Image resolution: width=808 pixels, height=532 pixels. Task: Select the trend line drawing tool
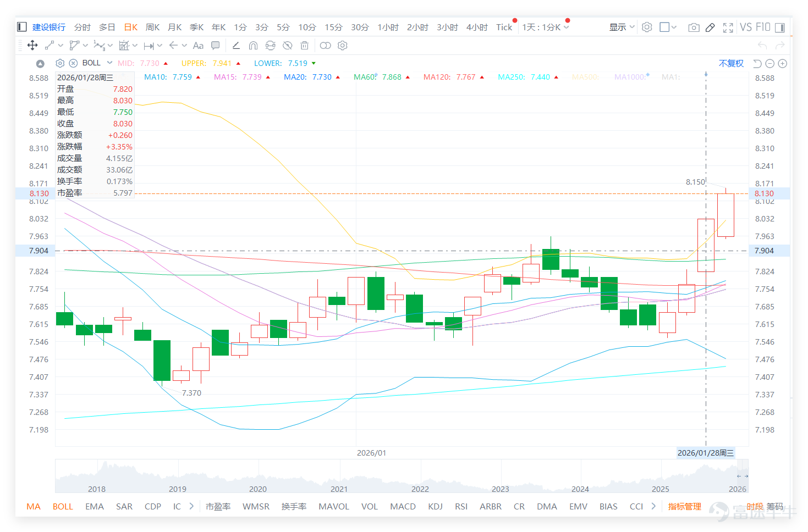click(50, 46)
